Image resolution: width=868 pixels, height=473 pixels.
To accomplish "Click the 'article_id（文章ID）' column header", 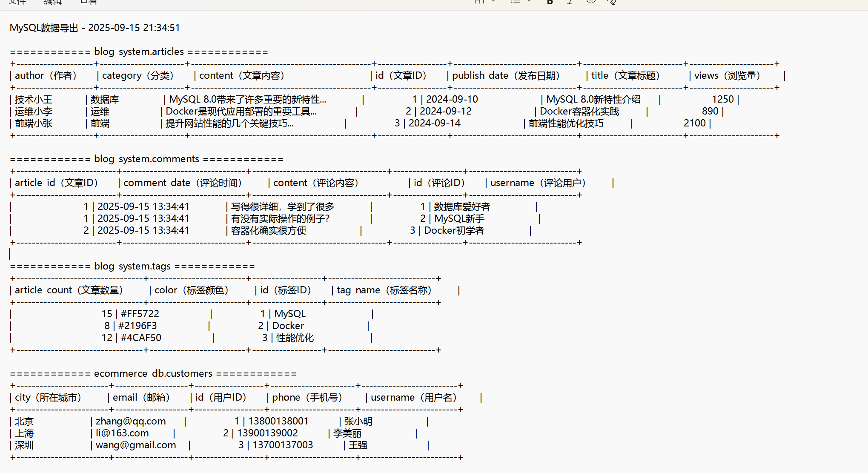I will pyautogui.click(x=57, y=183).
